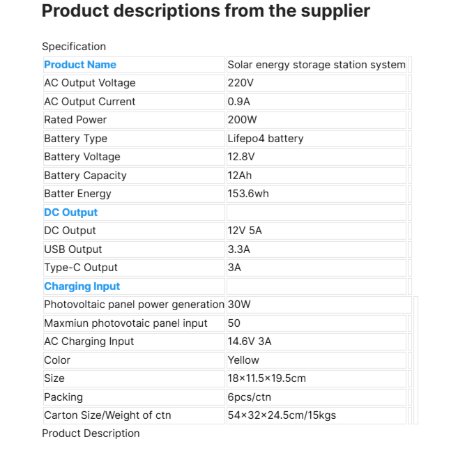The width and height of the screenshot is (458, 476).
Task: Click the "153.6wh" battery energy value
Action: pos(248,194)
